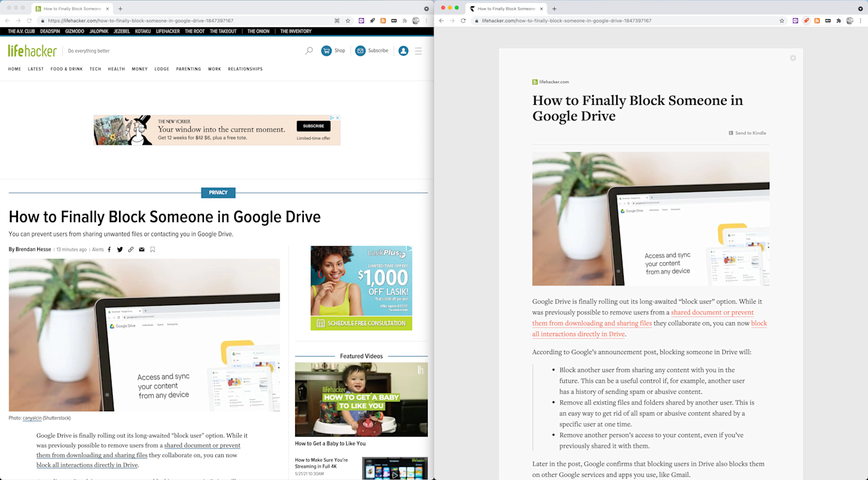This screenshot has width=868, height=480.
Task: Visit KOTAKU in network bar
Action: pos(143,31)
